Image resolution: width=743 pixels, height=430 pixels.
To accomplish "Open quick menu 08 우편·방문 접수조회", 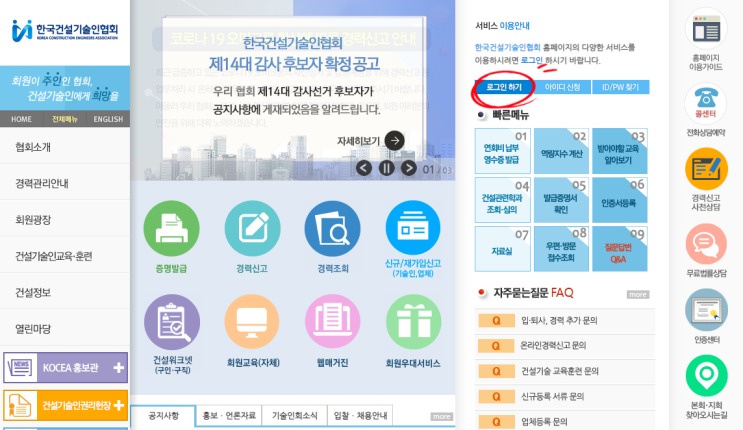I will point(562,249).
